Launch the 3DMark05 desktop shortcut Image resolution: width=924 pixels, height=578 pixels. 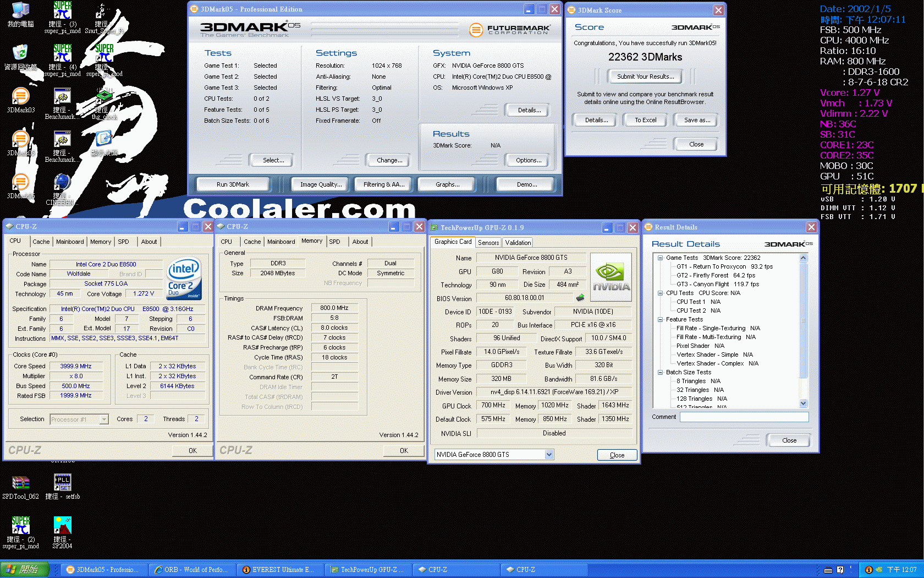(20, 143)
